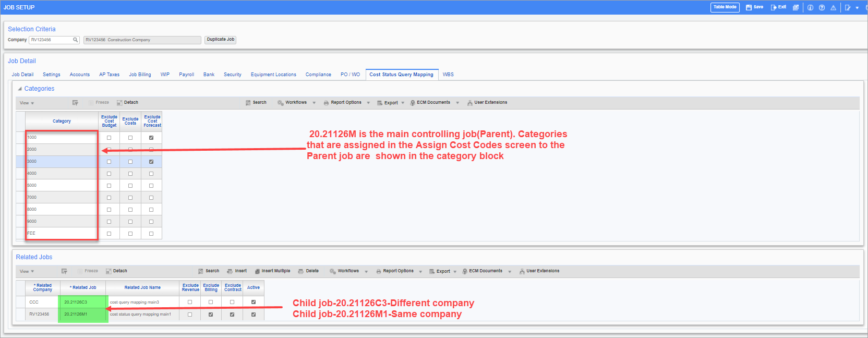Open the help question mark icon

(x=822, y=7)
